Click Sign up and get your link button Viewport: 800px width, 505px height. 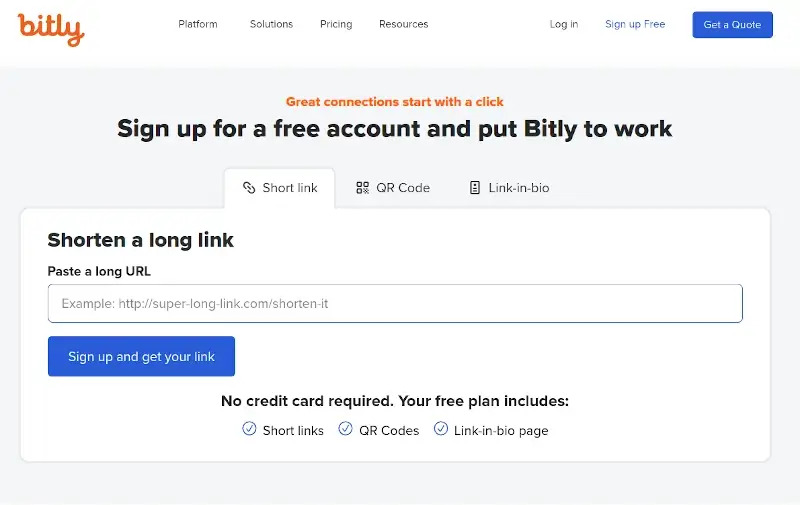[141, 356]
